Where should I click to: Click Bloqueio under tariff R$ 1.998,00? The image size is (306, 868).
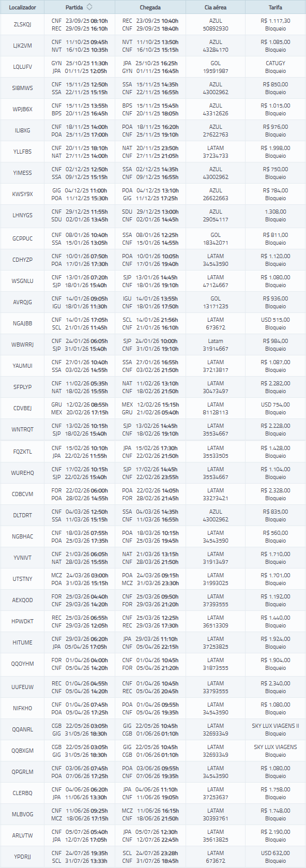(x=276, y=156)
